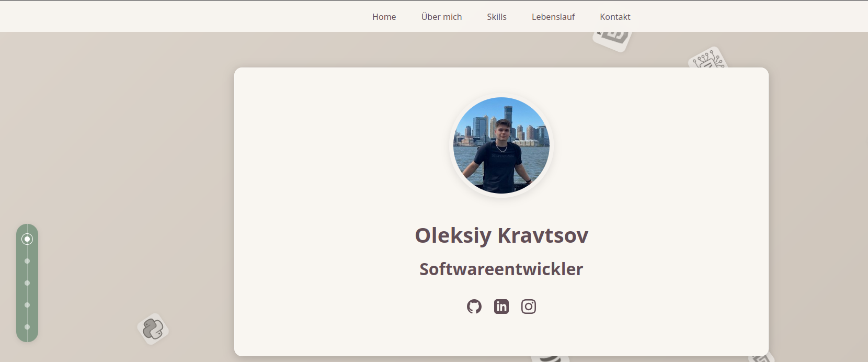The image size is (868, 362).
Task: Click the floating Python logo icon
Action: point(153,329)
